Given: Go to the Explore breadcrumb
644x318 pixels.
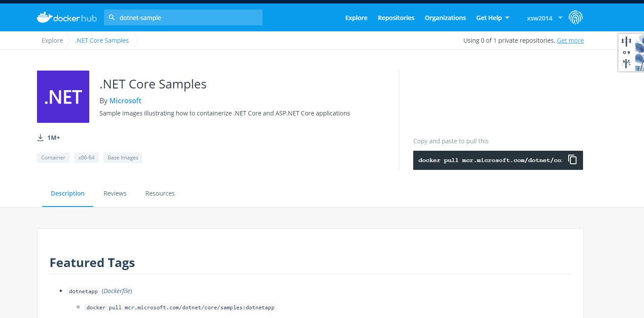Looking at the screenshot, I should click(52, 41).
